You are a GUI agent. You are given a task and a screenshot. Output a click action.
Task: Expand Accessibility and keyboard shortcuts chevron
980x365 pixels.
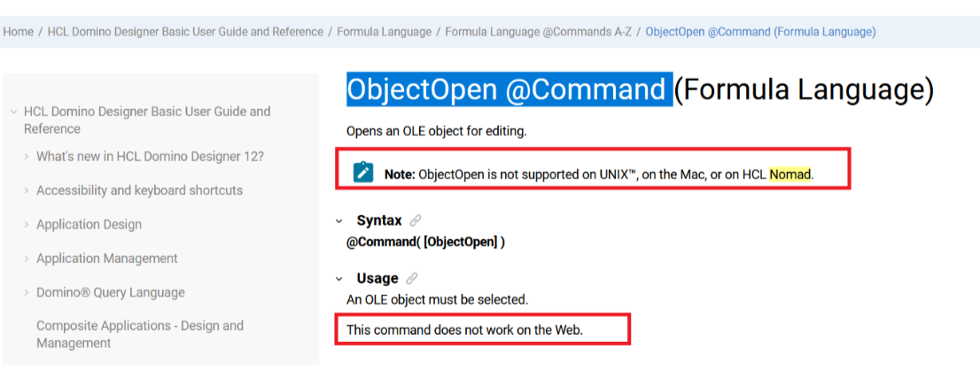click(27, 190)
